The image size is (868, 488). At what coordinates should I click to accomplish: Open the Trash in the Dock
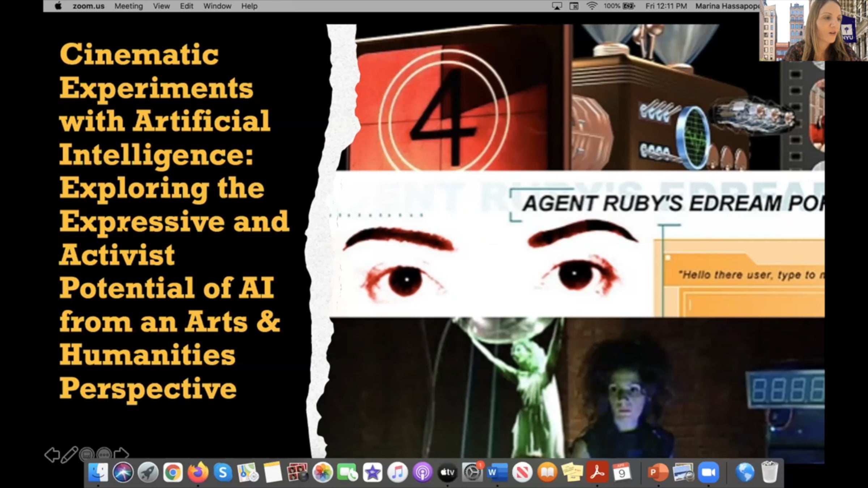point(769,472)
